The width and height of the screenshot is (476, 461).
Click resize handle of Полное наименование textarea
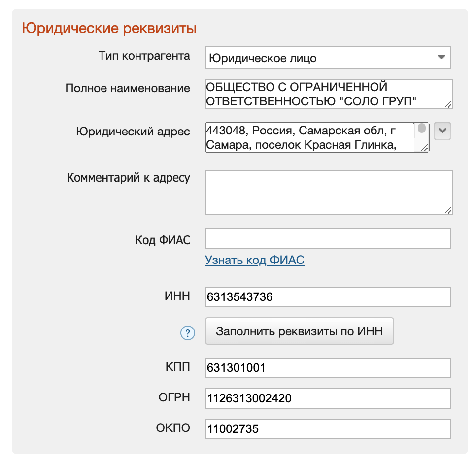click(448, 104)
